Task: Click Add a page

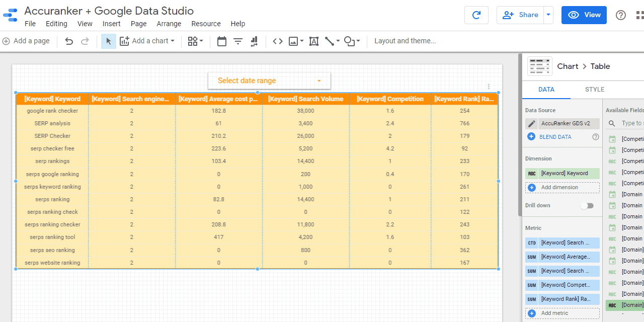Action: [x=26, y=41]
